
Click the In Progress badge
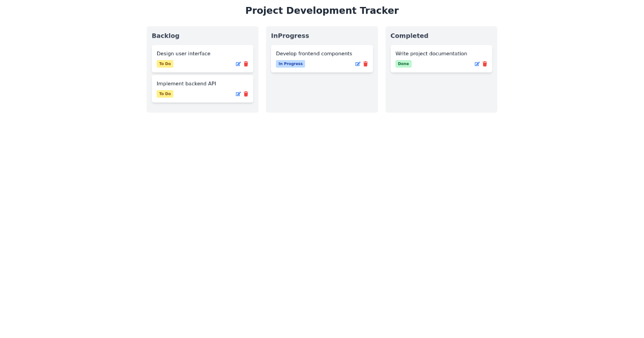[290, 63]
